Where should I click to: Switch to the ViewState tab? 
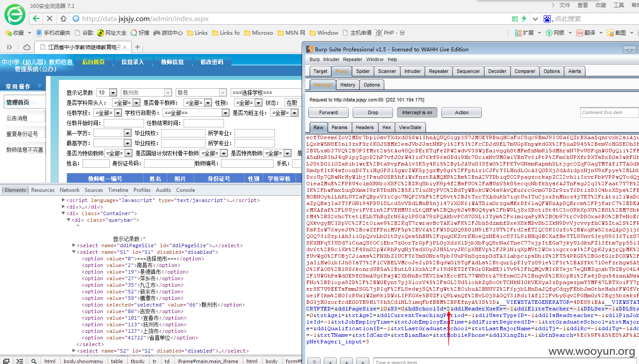[410, 127]
